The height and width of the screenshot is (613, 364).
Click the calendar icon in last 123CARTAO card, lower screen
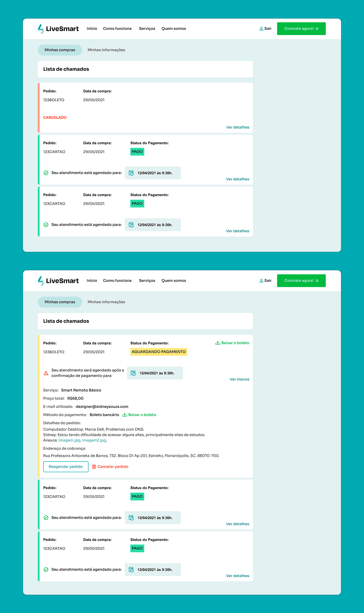click(x=131, y=569)
